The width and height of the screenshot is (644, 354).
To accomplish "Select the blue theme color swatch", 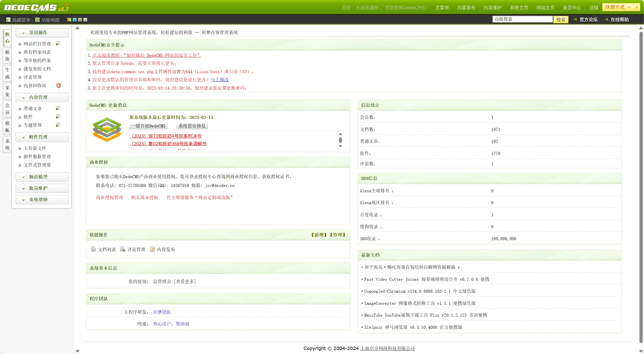I will coord(75,19).
